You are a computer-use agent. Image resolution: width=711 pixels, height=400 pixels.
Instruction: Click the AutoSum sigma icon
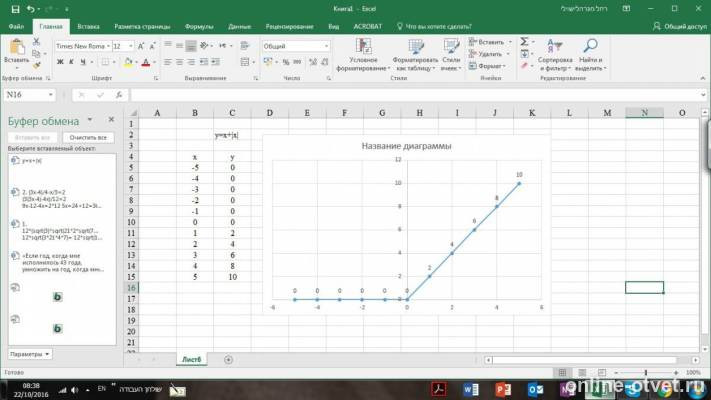pos(524,42)
